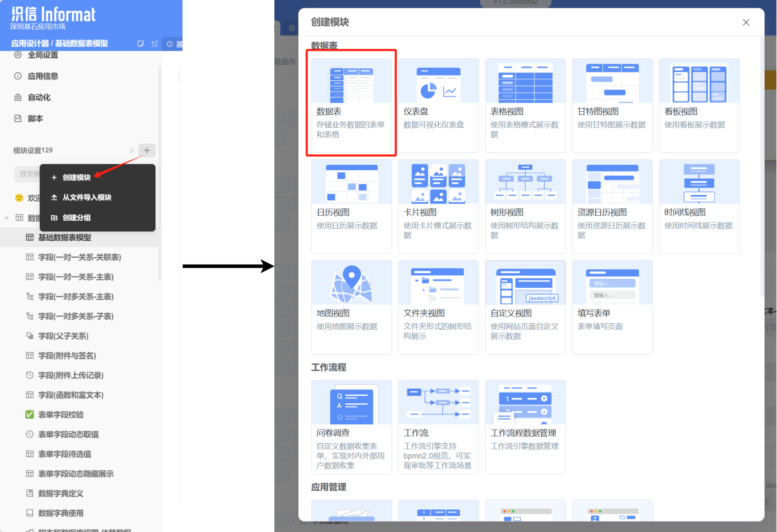Collapse the sidebar with the indent icon

pos(155,43)
